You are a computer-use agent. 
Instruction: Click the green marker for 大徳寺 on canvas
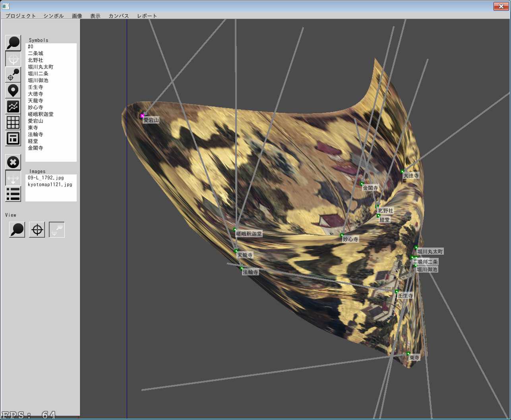pos(403,171)
